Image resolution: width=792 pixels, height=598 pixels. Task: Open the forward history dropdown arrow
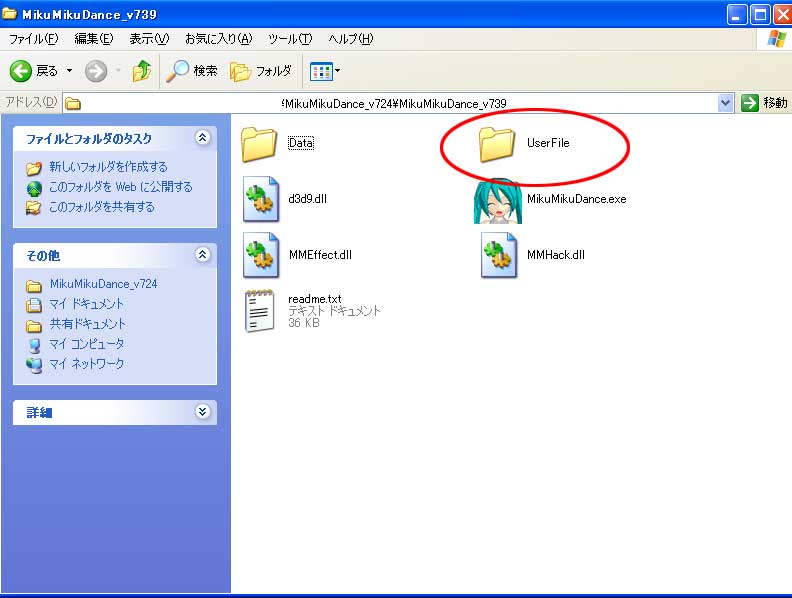pyautogui.click(x=118, y=71)
